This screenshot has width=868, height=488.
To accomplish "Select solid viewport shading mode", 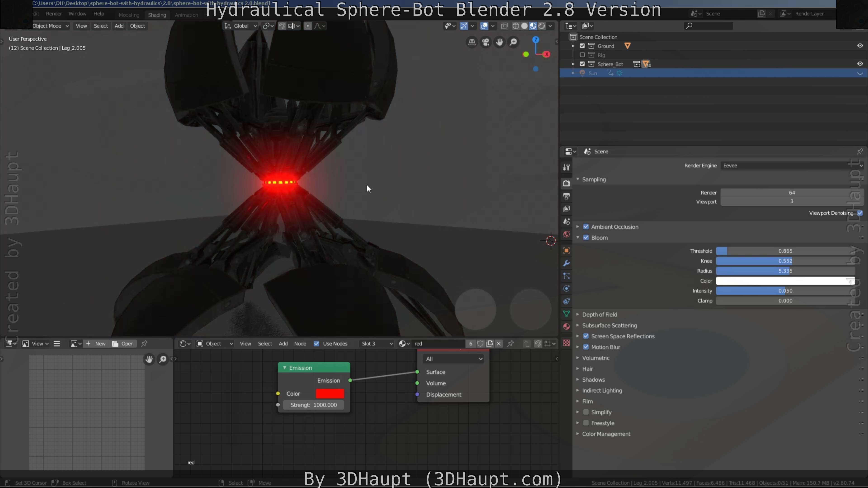I will click(x=524, y=26).
